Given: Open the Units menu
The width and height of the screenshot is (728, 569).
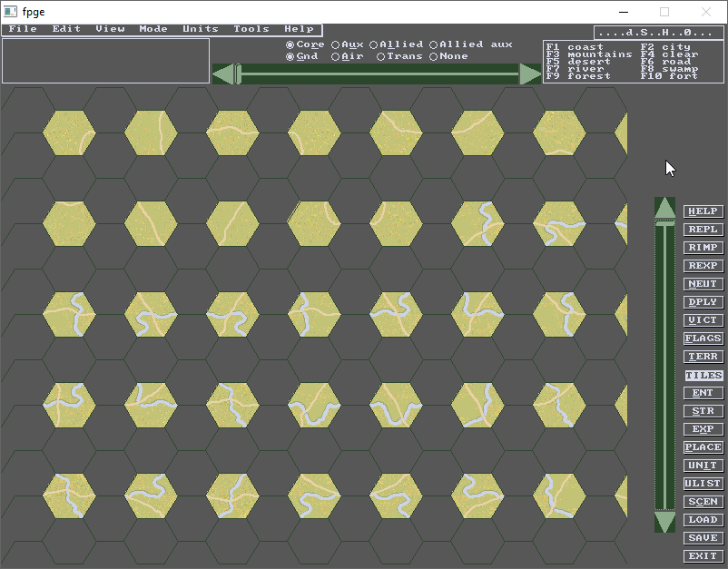Looking at the screenshot, I should [200, 29].
